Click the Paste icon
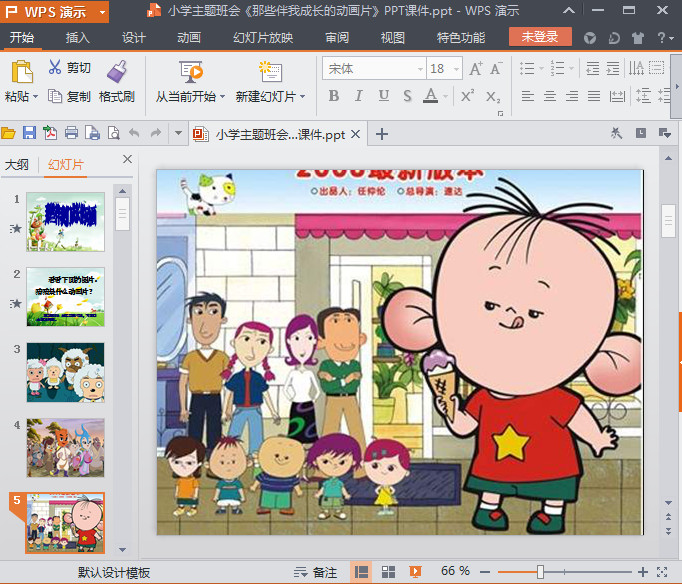The height and width of the screenshot is (584, 682). point(22,72)
